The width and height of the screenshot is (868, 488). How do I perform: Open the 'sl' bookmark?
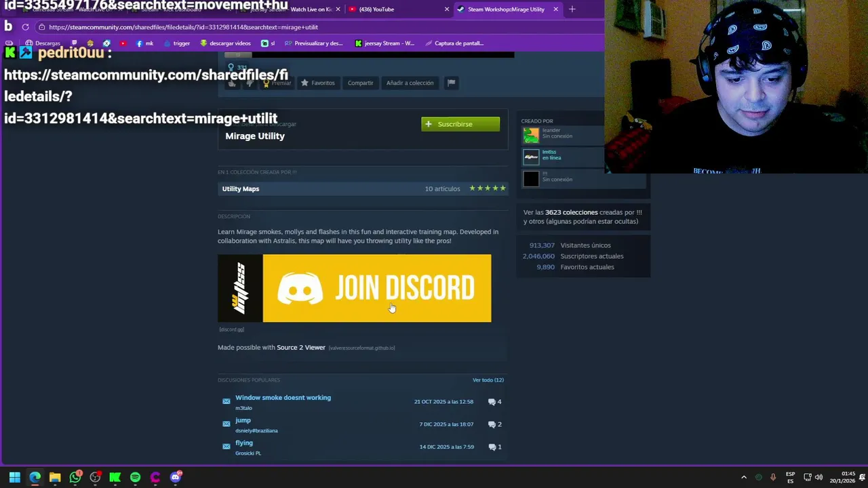[x=269, y=43]
